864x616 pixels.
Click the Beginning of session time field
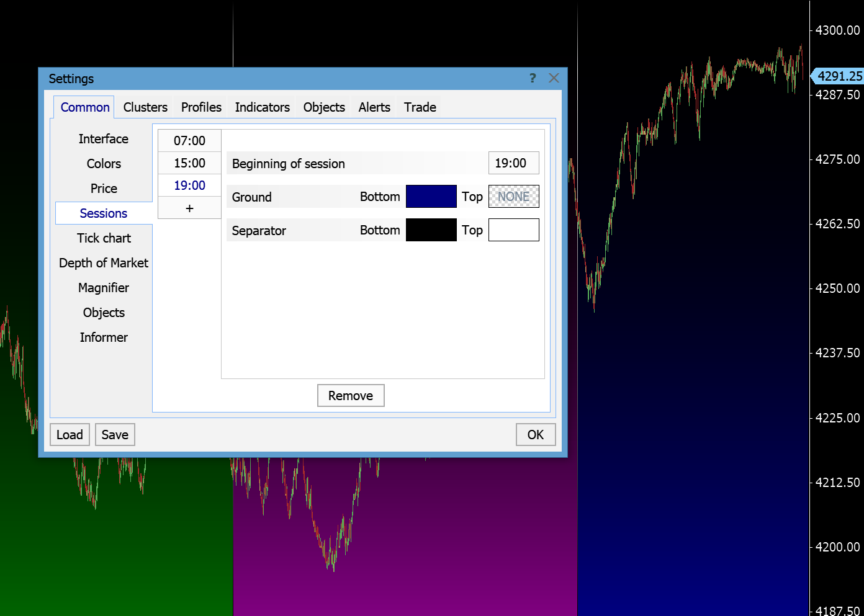click(x=513, y=163)
